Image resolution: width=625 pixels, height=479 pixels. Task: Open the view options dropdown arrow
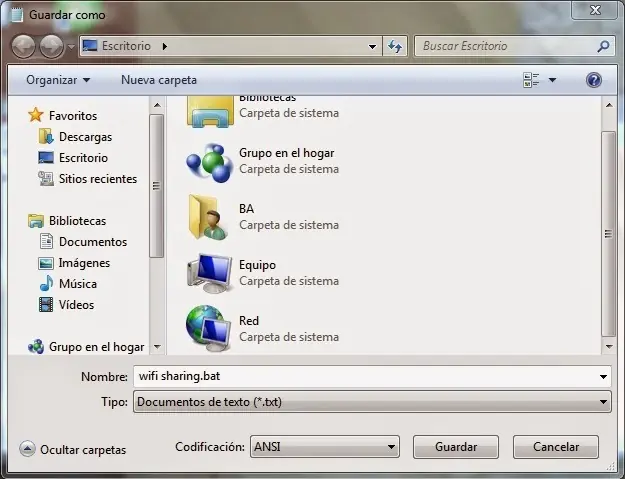click(x=552, y=80)
